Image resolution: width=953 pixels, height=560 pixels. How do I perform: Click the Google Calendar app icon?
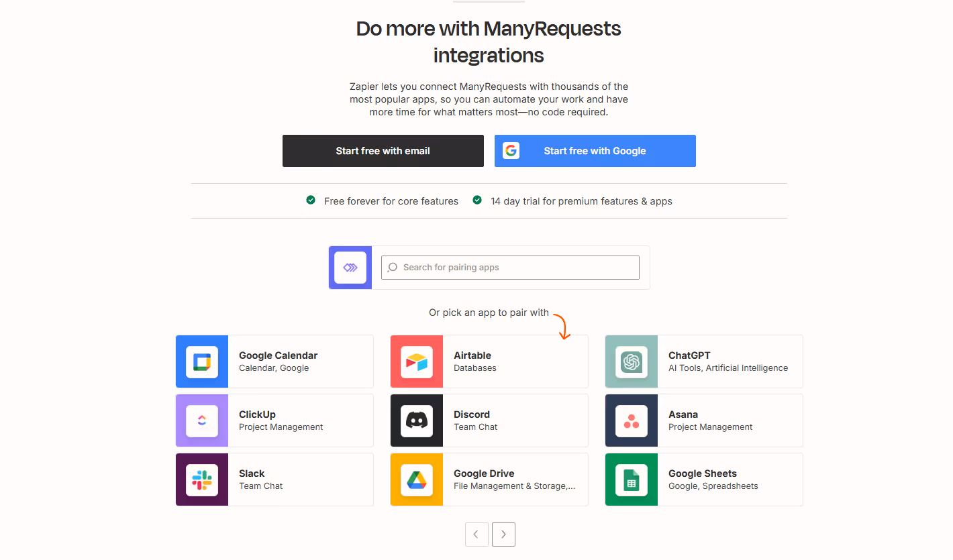pos(202,362)
